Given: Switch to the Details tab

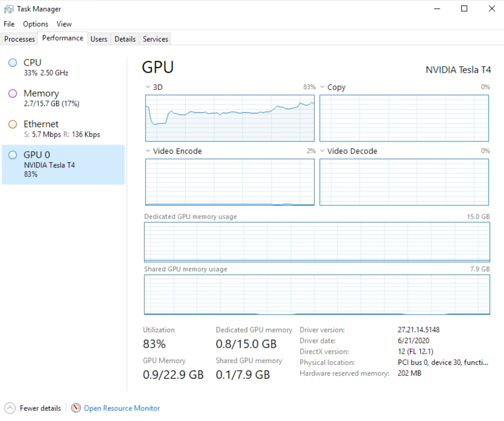Looking at the screenshot, I should tap(125, 39).
